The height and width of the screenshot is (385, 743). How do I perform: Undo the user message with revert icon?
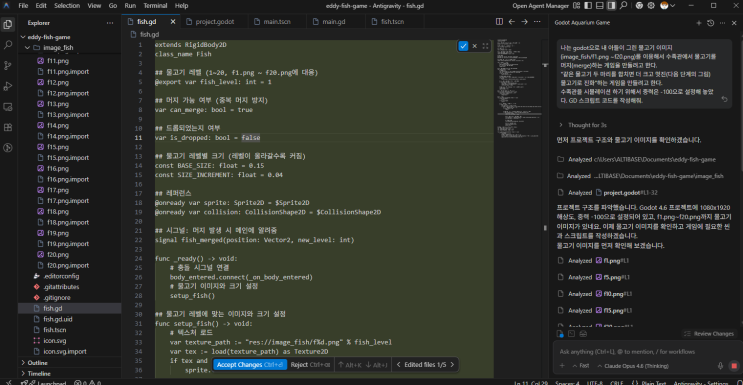pos(724,99)
